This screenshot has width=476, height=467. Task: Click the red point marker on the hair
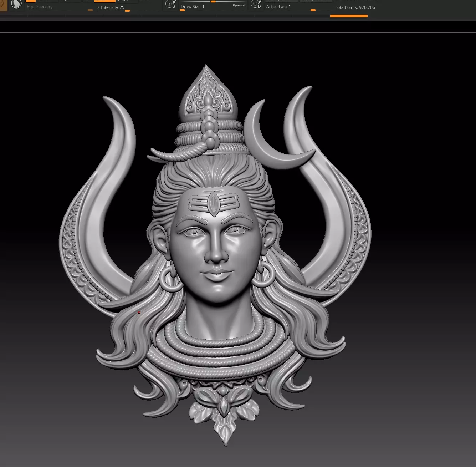tap(139, 313)
